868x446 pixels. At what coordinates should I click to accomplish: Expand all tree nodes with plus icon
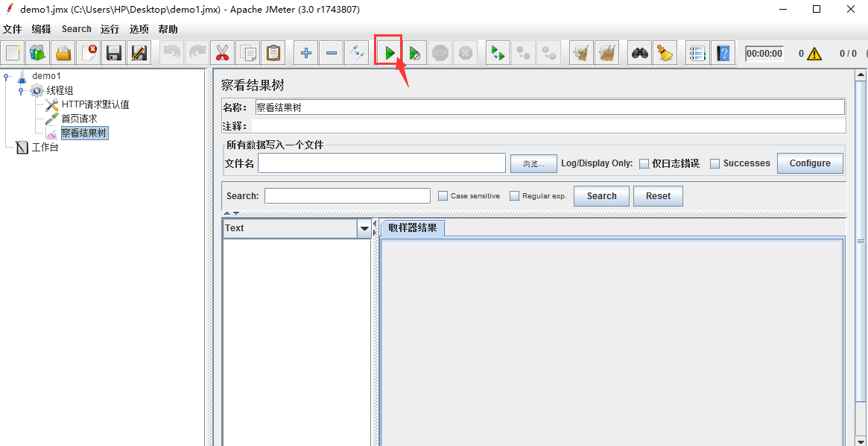306,53
